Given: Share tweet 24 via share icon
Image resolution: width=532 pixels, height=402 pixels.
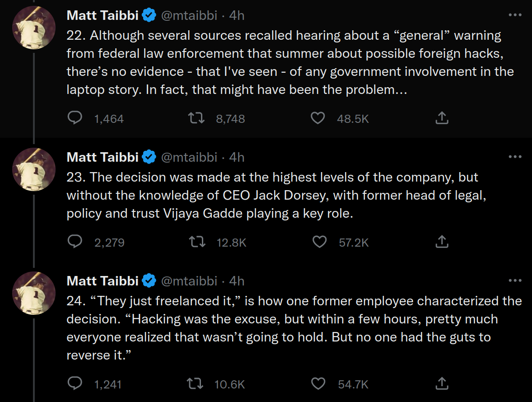Looking at the screenshot, I should click(442, 383).
